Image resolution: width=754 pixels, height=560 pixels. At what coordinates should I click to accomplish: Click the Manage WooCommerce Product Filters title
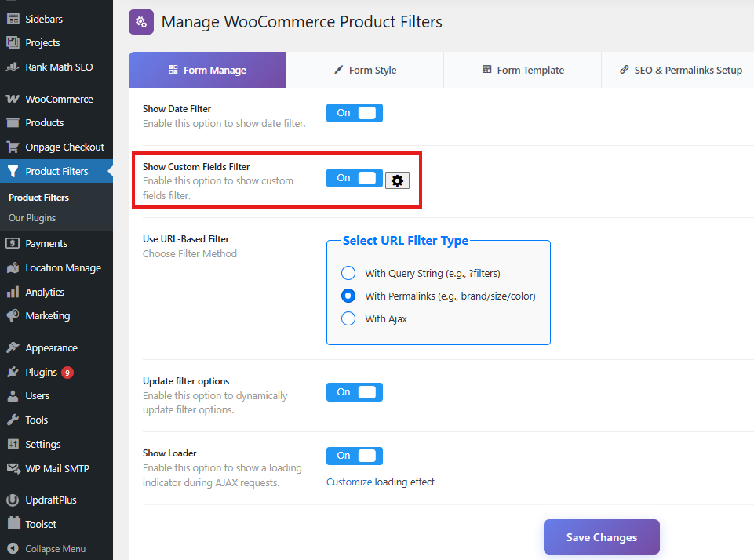pyautogui.click(x=301, y=22)
